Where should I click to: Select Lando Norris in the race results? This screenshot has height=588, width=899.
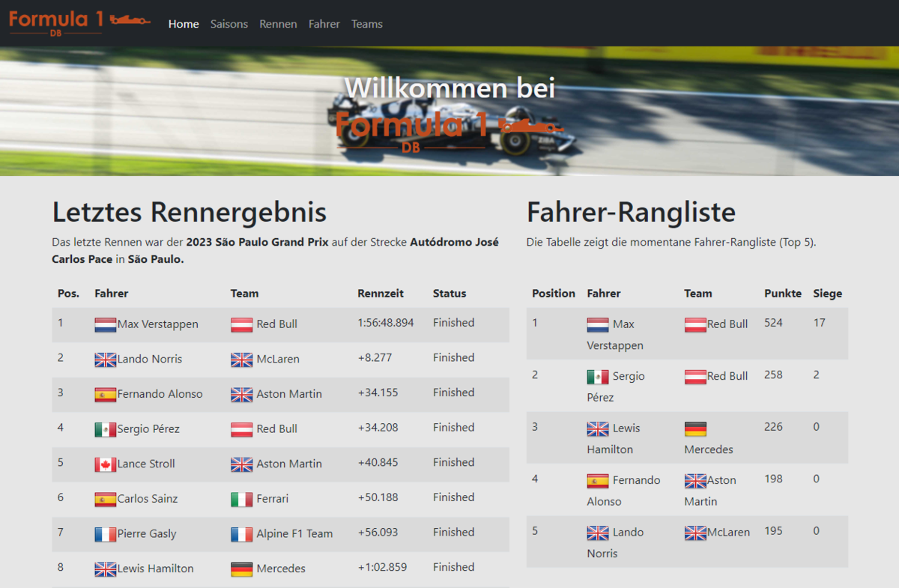coord(149,359)
